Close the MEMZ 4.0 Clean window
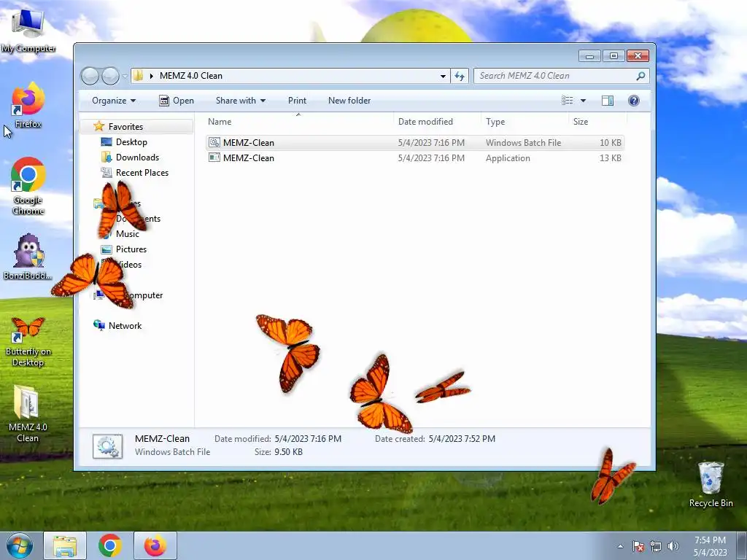Viewport: 747px width, 560px height. tap(638, 56)
